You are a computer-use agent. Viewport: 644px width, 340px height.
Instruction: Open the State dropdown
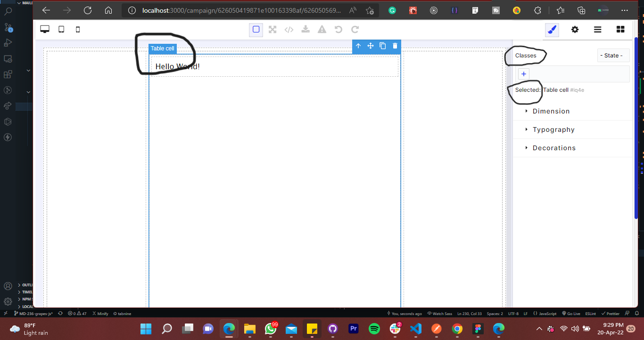click(613, 56)
